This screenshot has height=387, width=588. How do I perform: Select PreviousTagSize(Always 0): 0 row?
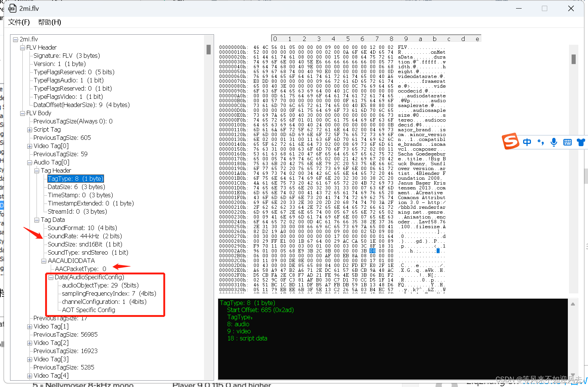point(73,121)
